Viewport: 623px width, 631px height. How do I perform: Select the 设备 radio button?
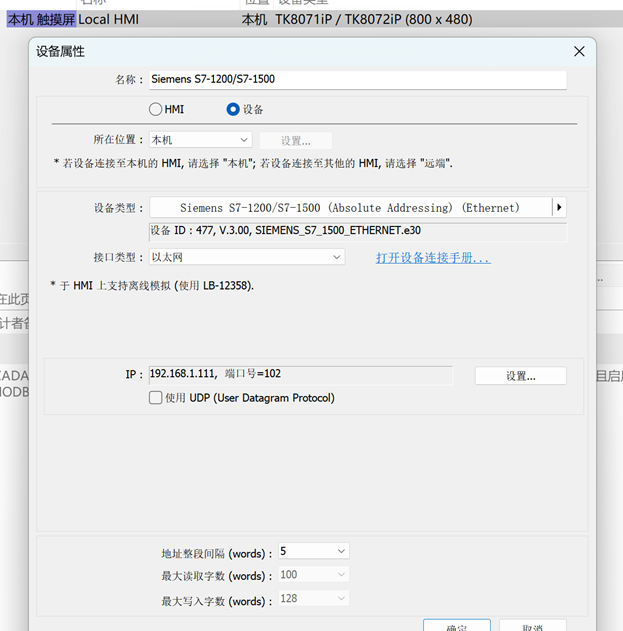click(233, 109)
